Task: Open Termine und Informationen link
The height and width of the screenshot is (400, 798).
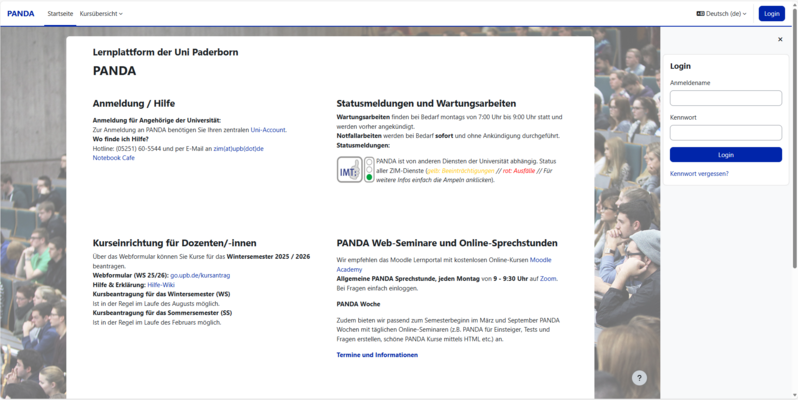Action: pos(377,355)
